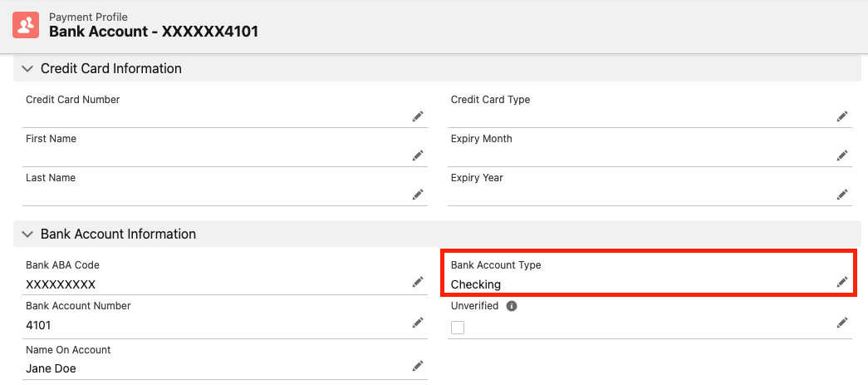Toggle the Unverified checkbox

(458, 328)
